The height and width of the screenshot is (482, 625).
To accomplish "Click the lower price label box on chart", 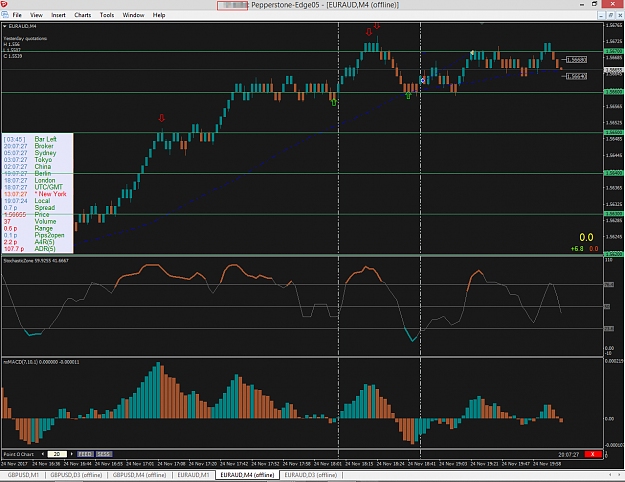I will (576, 76).
